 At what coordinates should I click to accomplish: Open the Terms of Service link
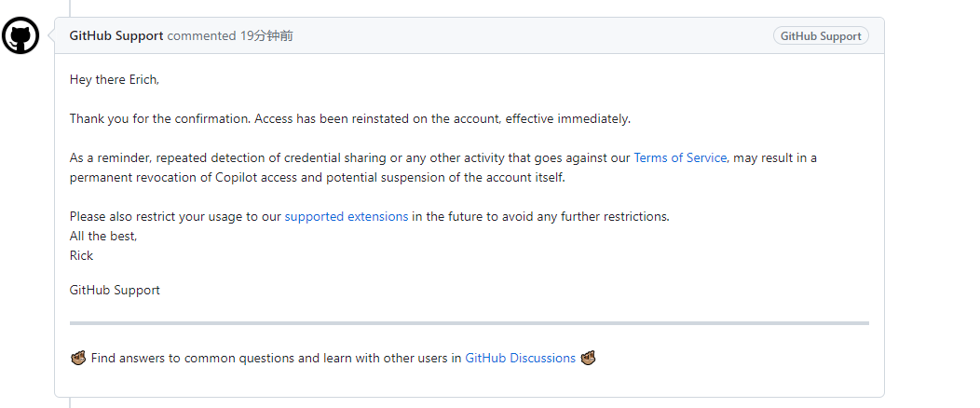point(680,157)
